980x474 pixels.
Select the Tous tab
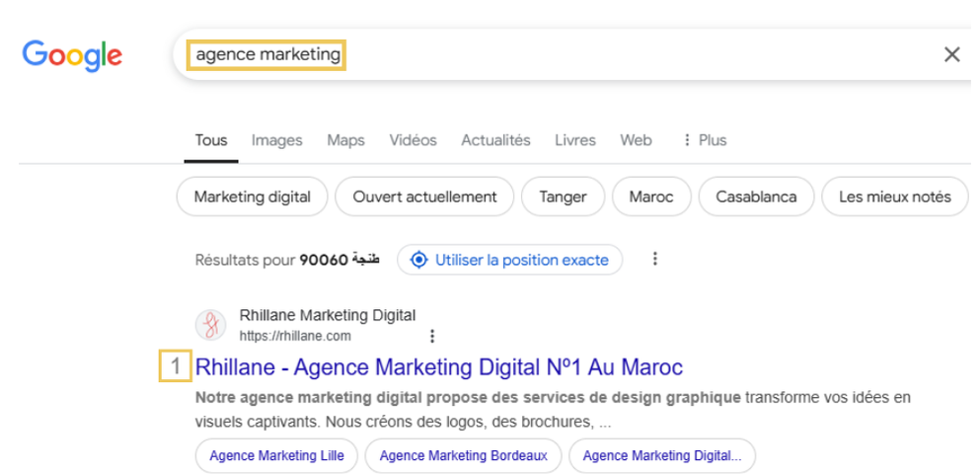pyautogui.click(x=210, y=140)
